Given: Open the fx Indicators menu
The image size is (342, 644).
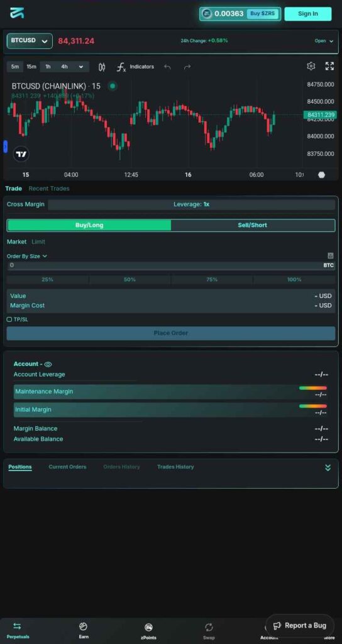Looking at the screenshot, I should pos(135,67).
